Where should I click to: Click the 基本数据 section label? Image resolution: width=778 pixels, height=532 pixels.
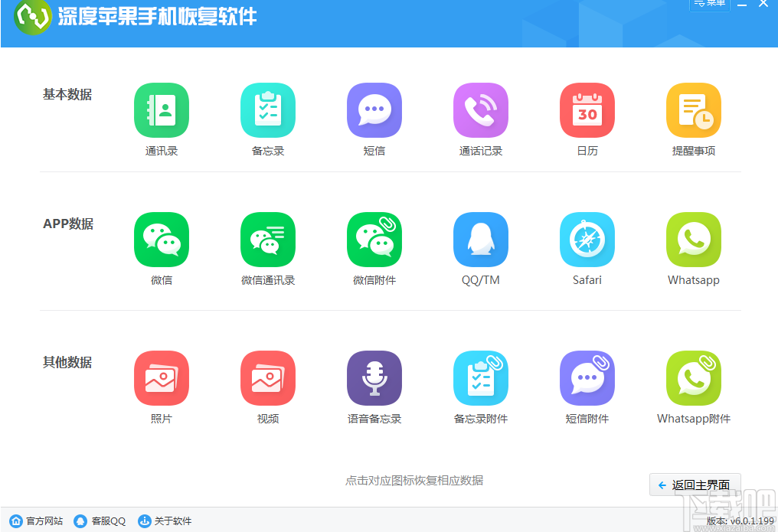67,94
